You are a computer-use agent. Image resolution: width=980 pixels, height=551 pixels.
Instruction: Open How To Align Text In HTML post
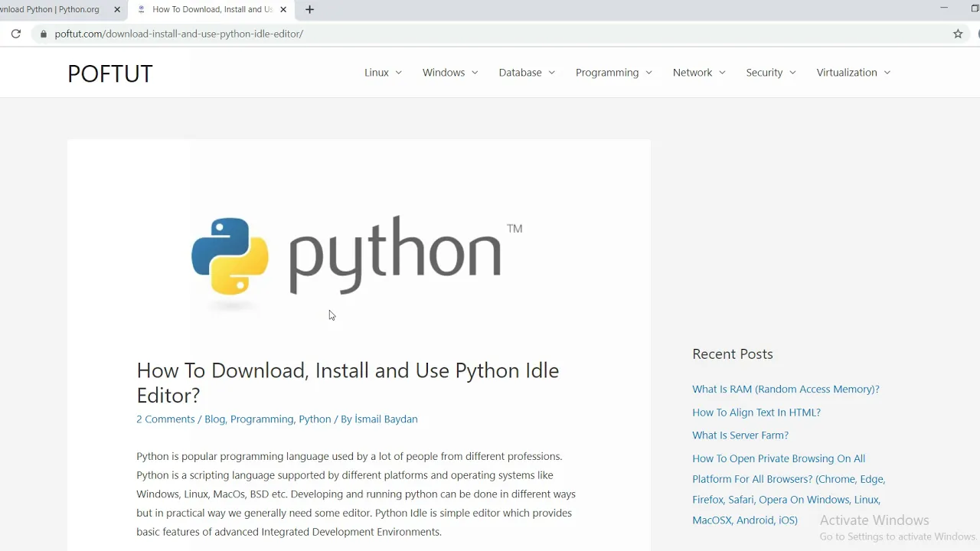tap(756, 412)
